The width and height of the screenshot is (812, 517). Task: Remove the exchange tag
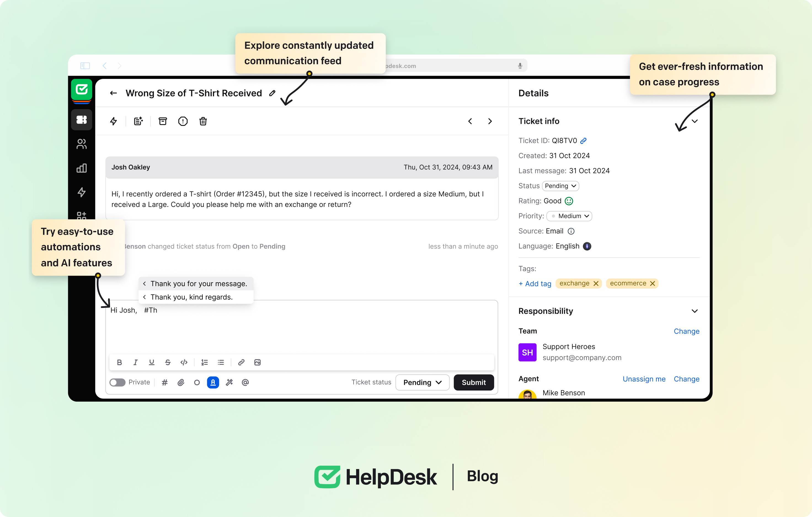(x=596, y=283)
